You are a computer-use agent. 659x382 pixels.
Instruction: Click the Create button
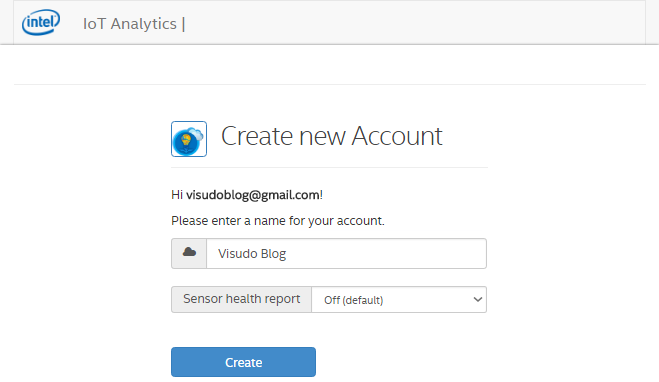243,362
